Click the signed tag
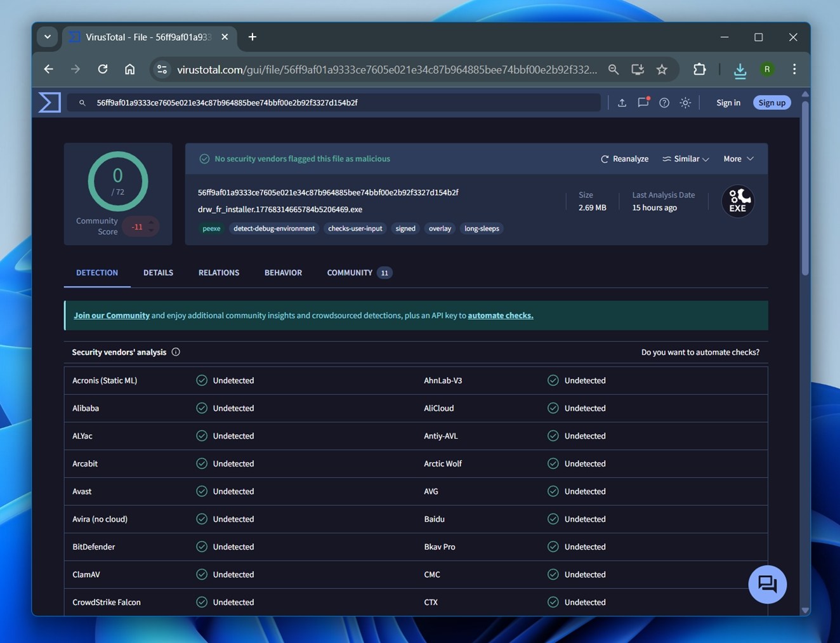The image size is (840, 643). point(405,229)
